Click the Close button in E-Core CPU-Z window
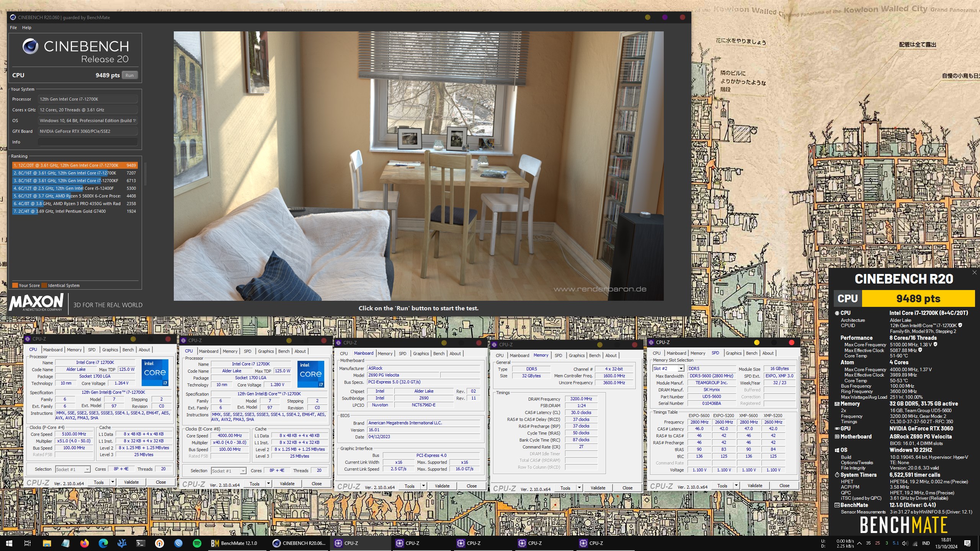The image size is (980, 551). (317, 484)
